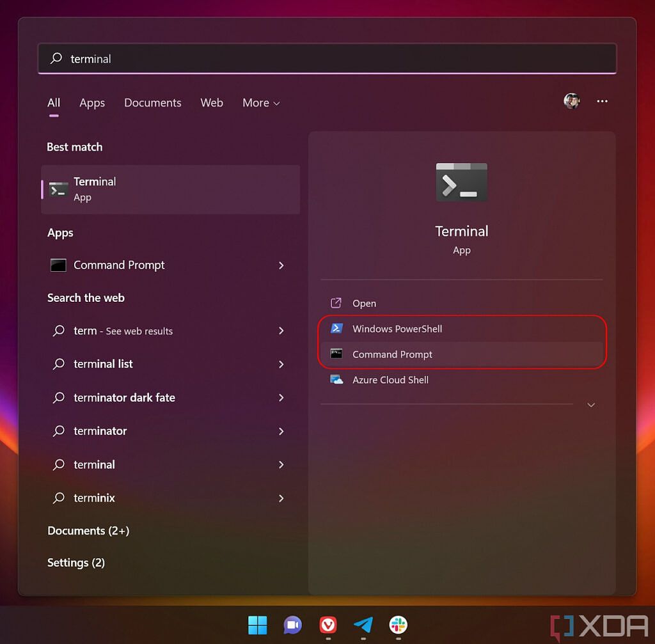Screen dimensions: 655x644
Task: Open the Documents results section
Action: point(88,530)
